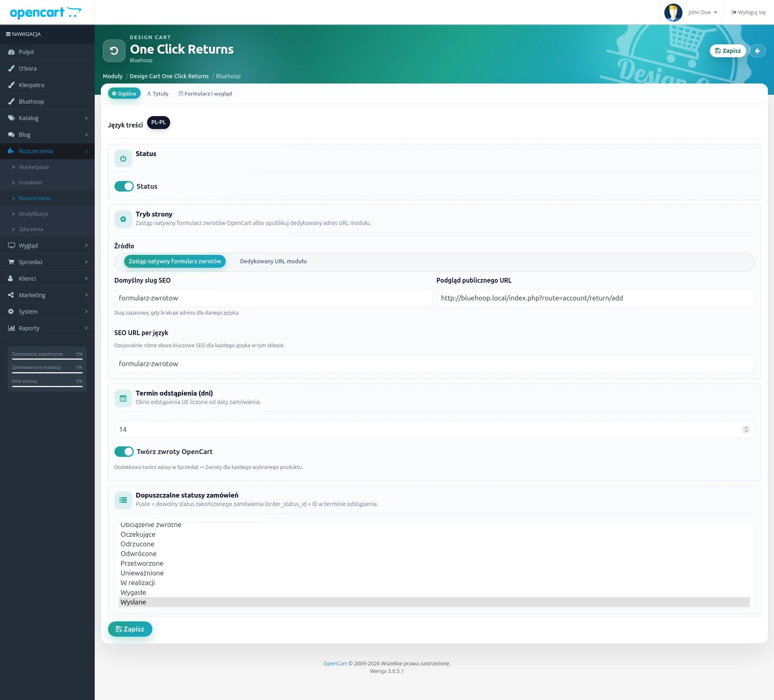Click the Wygląd monitor icon

coord(11,246)
